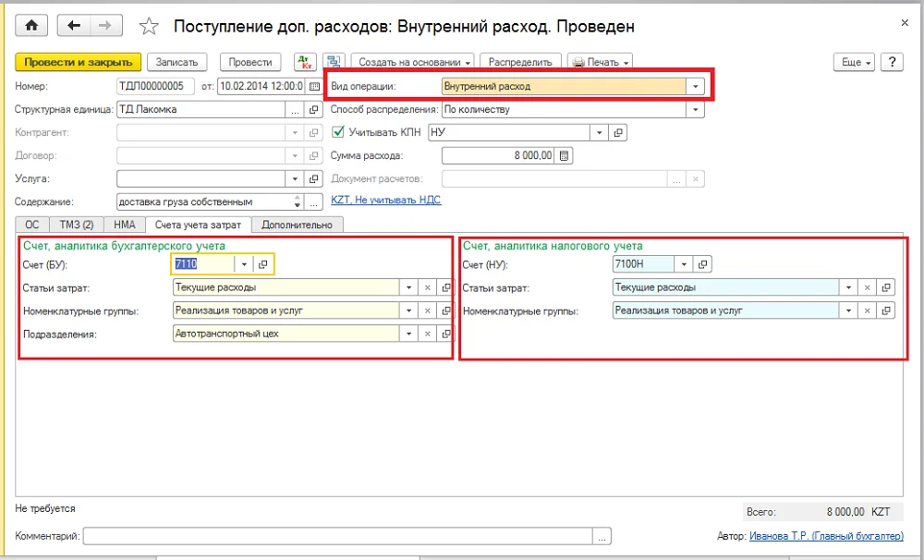The width and height of the screenshot is (924, 560).
Task: Add document to favorites star
Action: pyautogui.click(x=149, y=26)
